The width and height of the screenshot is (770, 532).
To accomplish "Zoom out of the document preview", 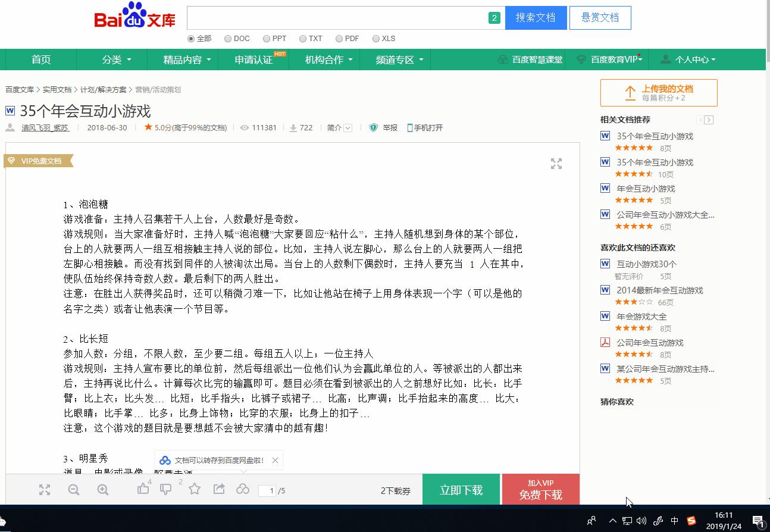I will coord(73,489).
